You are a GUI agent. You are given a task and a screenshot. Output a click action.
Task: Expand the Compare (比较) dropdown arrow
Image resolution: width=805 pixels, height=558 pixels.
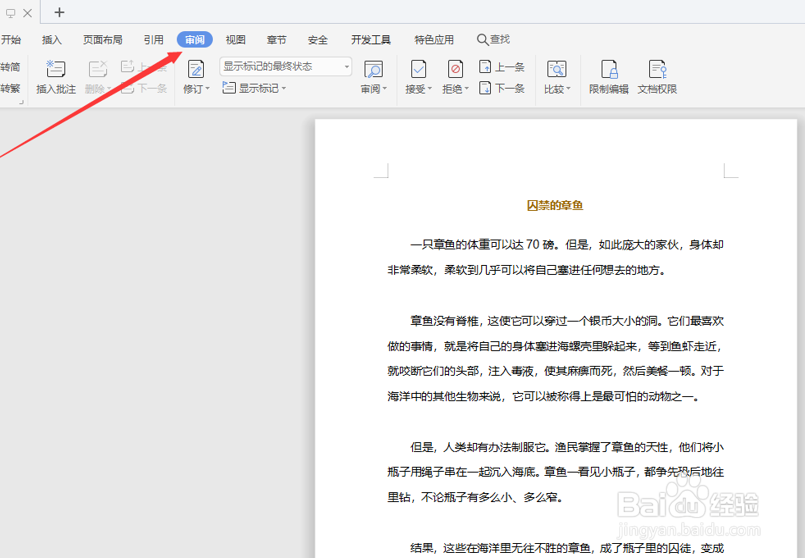pos(568,89)
